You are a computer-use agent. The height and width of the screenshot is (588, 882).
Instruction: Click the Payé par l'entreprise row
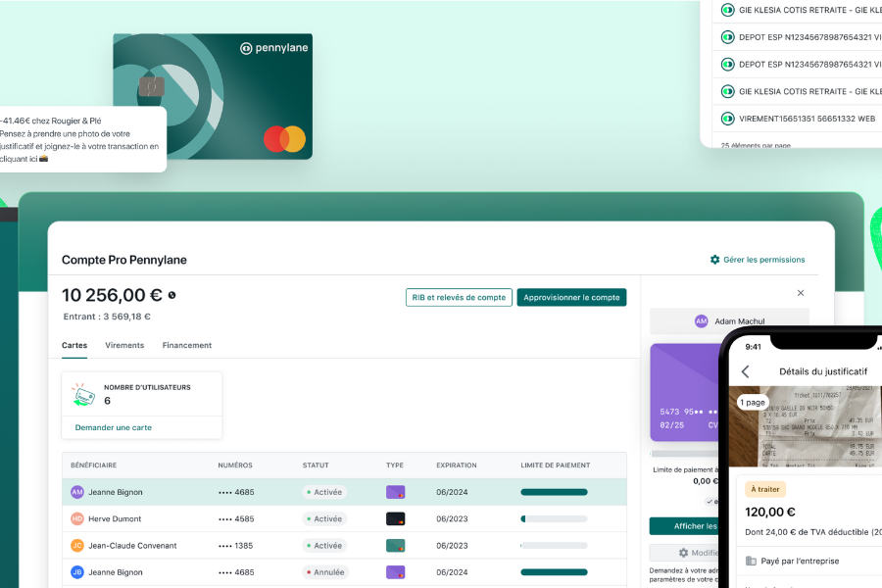click(x=810, y=561)
